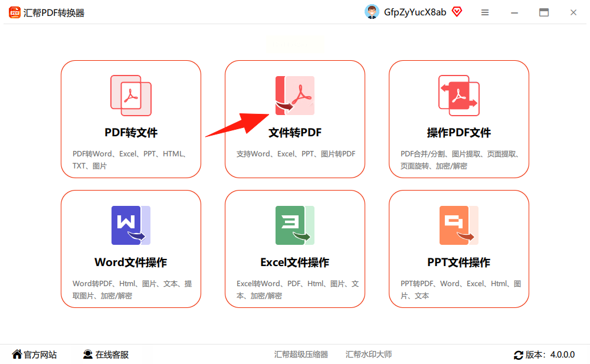The width and height of the screenshot is (590, 364).
Task: Open the 操作PDF文件 icon
Action: (x=459, y=95)
